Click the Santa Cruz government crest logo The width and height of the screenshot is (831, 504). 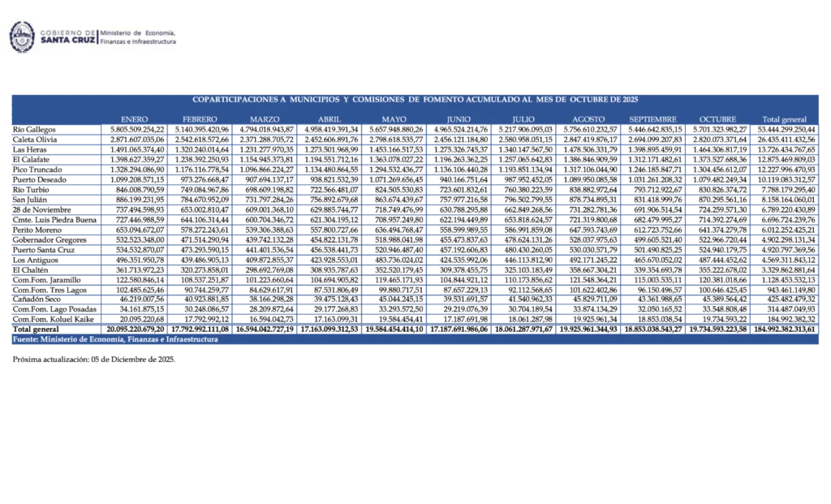pos(21,37)
